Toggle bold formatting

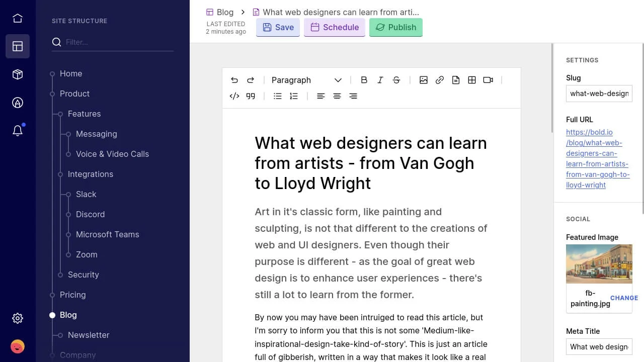pyautogui.click(x=364, y=80)
